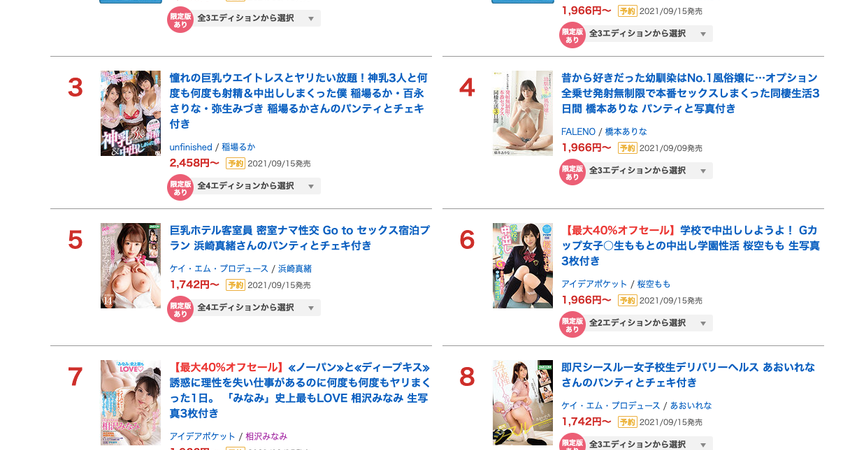
Task: Click the 橋本ありな name link
Action: click(626, 132)
